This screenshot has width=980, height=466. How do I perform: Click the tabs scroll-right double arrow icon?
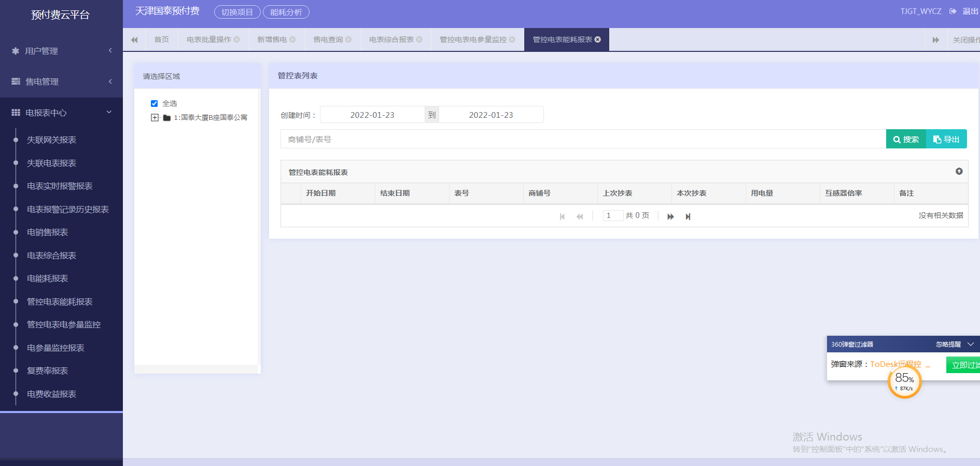[936, 40]
